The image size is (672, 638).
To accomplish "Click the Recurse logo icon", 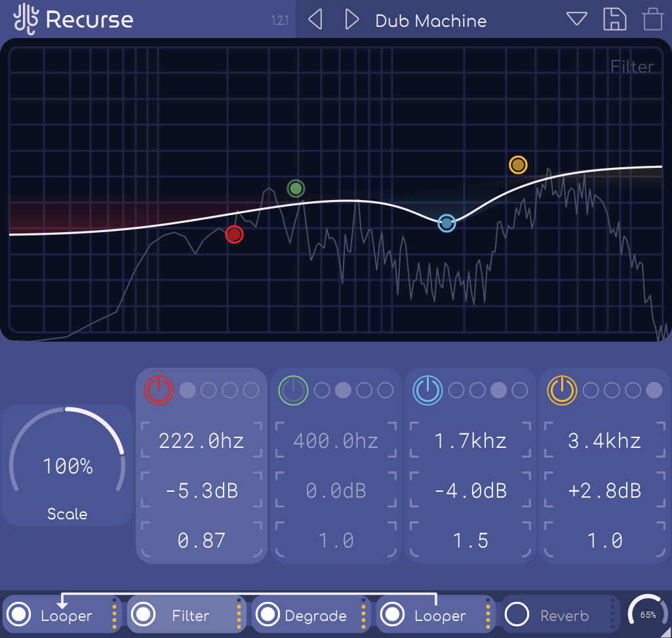I will pyautogui.click(x=26, y=19).
